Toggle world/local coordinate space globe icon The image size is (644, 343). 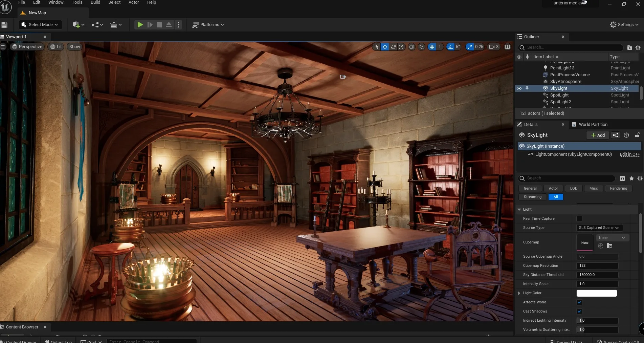click(412, 47)
